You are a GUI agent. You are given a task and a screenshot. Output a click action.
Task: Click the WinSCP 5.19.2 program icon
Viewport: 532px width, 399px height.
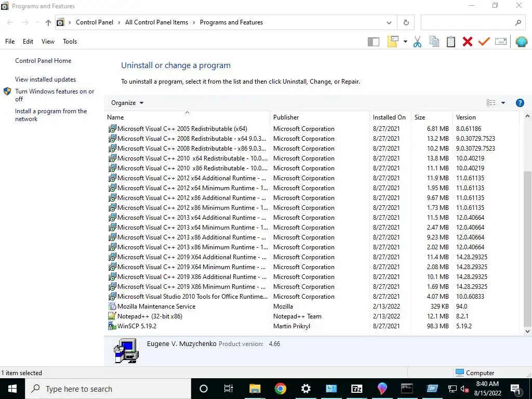click(112, 326)
